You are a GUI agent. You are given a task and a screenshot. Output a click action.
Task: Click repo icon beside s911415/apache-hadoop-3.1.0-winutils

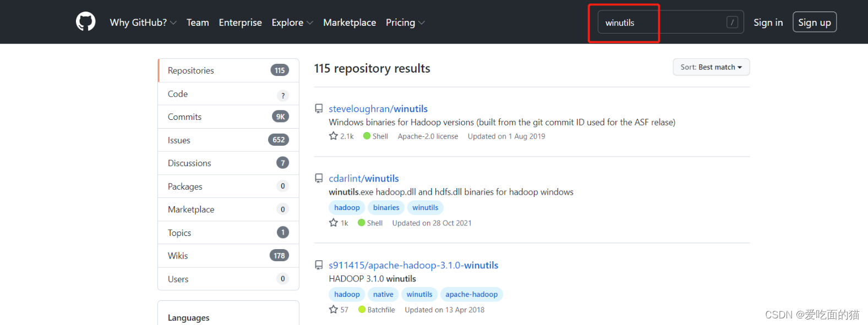(319, 265)
